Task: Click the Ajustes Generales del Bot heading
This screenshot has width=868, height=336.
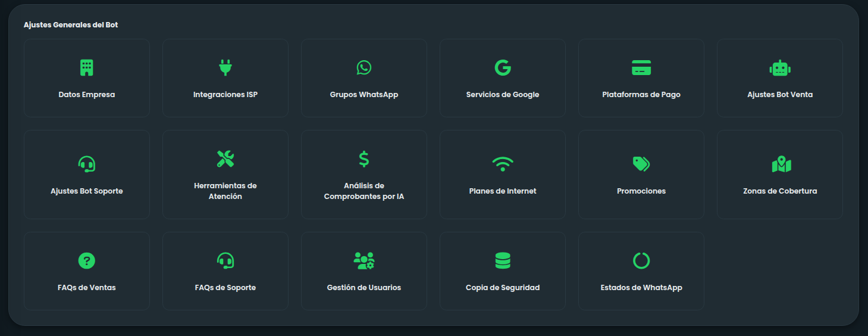Action: pyautogui.click(x=71, y=25)
